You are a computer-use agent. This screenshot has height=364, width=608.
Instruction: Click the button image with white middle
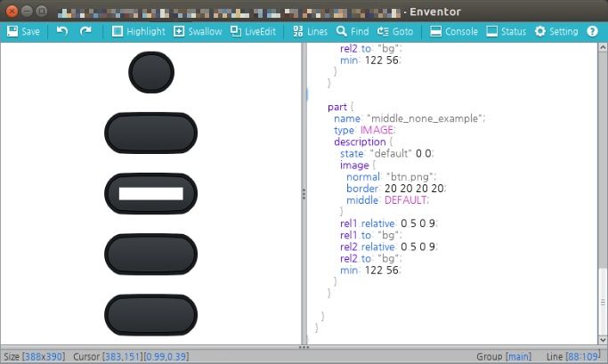click(x=150, y=194)
